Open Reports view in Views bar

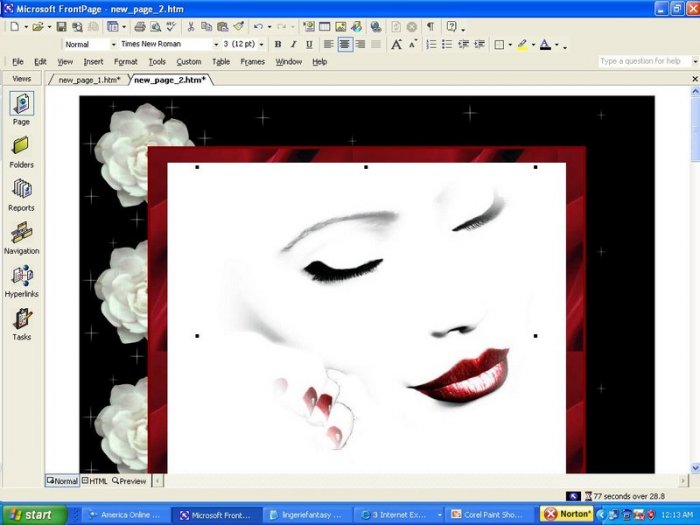point(21,195)
